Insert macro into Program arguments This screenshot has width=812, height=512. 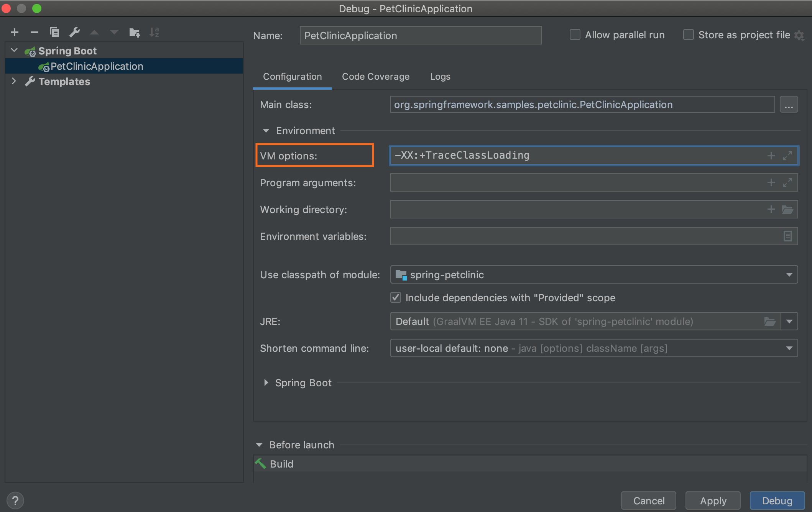pyautogui.click(x=771, y=182)
